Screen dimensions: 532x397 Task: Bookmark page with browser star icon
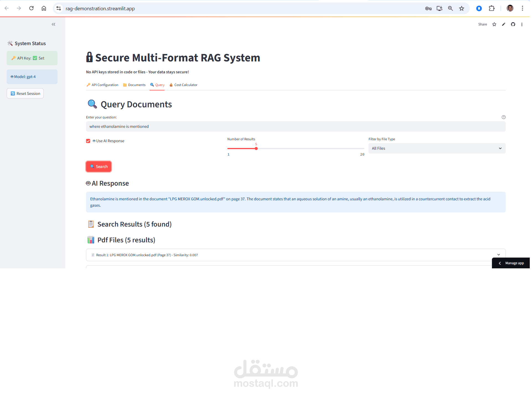coord(461,9)
